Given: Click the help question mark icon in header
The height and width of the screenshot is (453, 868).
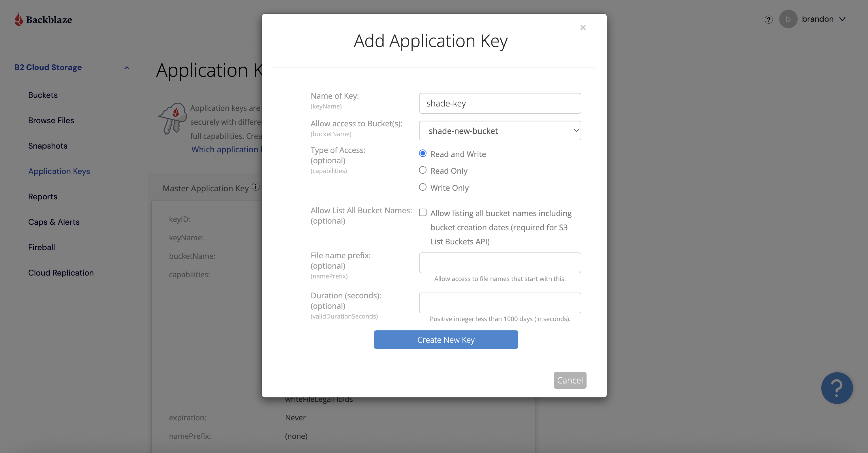Looking at the screenshot, I should point(769,20).
